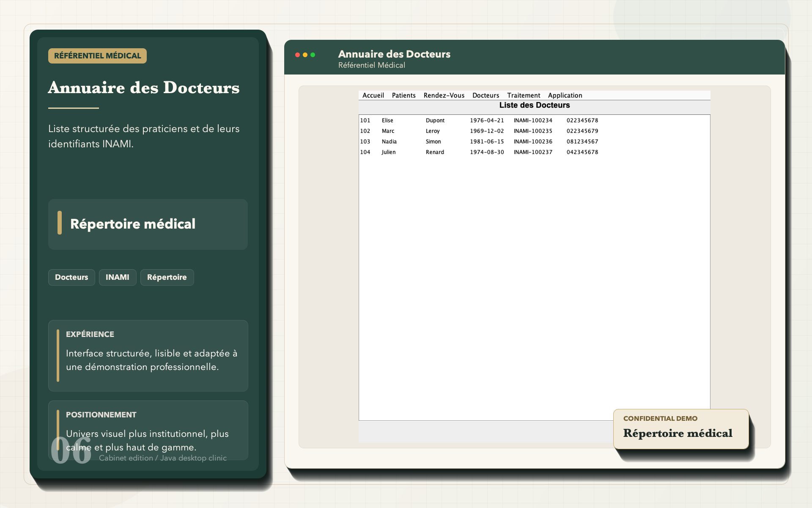Select birth date 1969-12-02
812x508 pixels.
pos(487,131)
